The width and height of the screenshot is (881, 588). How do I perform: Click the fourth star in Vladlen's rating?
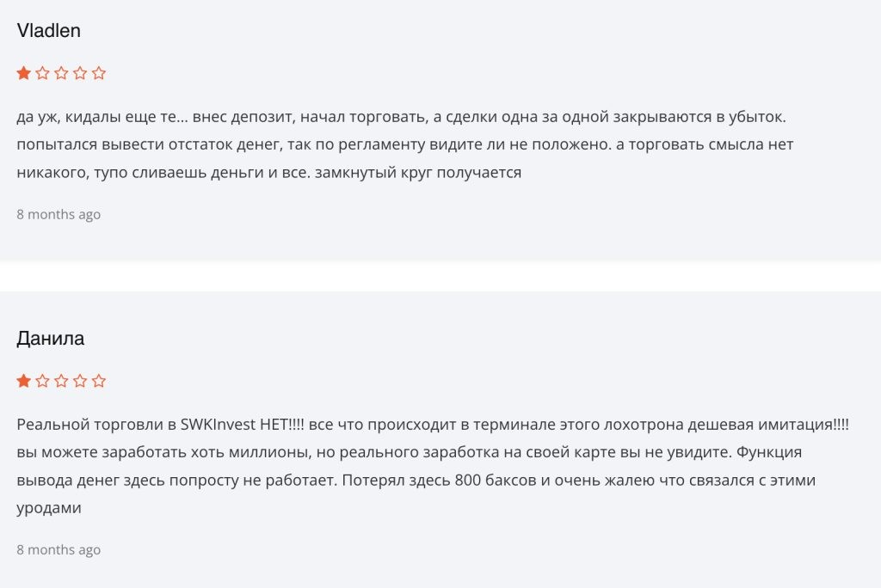point(80,73)
